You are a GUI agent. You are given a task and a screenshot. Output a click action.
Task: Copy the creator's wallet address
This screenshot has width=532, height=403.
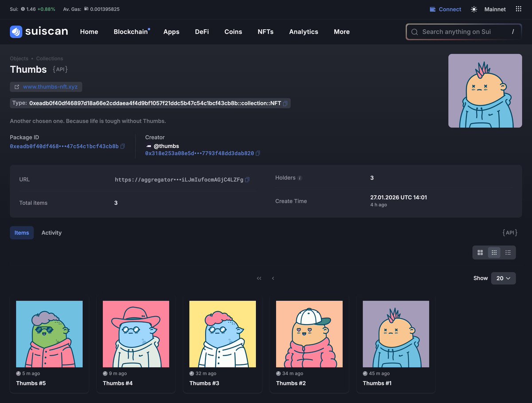pos(258,154)
